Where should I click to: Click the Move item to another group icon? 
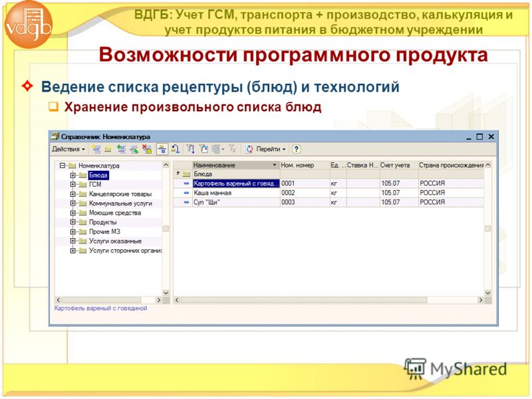click(175, 149)
